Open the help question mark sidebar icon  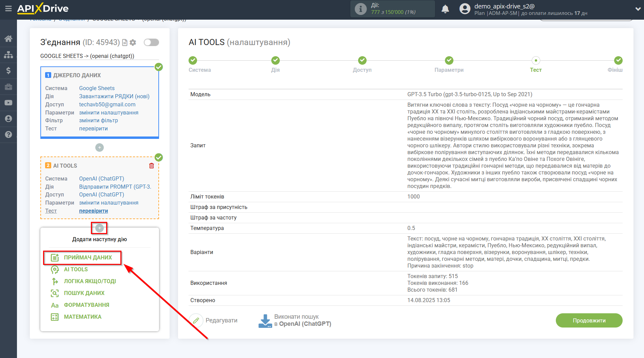click(8, 134)
